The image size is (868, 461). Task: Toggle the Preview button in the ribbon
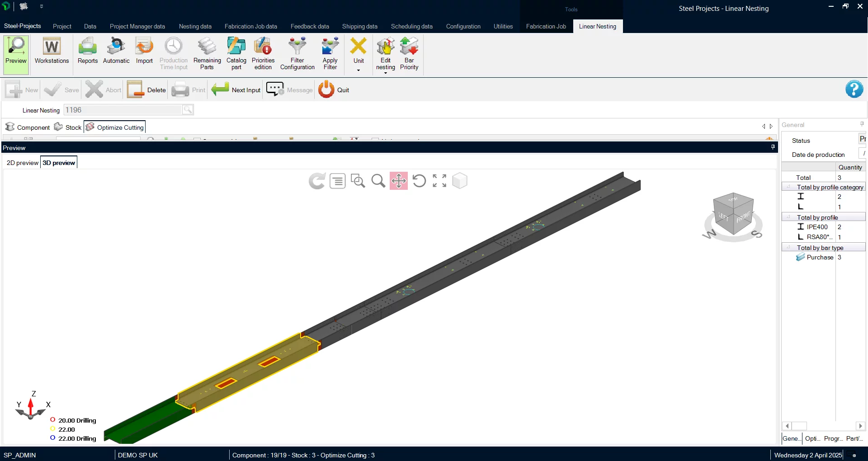(x=16, y=53)
